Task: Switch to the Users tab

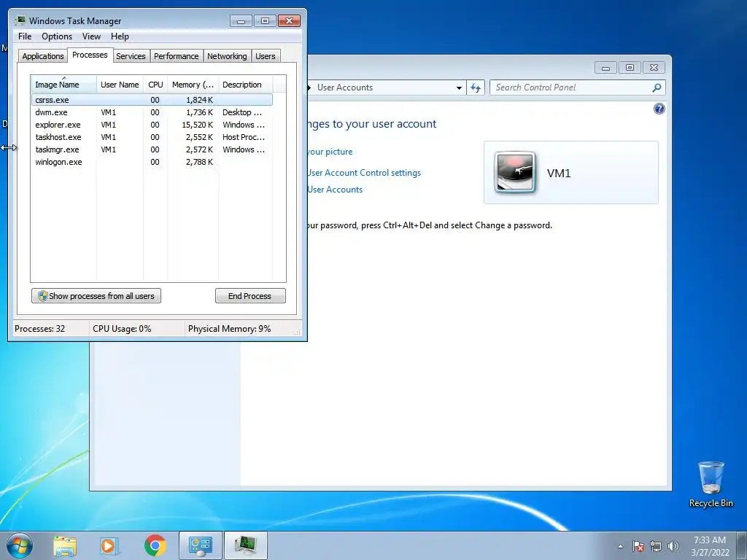Action: point(265,56)
